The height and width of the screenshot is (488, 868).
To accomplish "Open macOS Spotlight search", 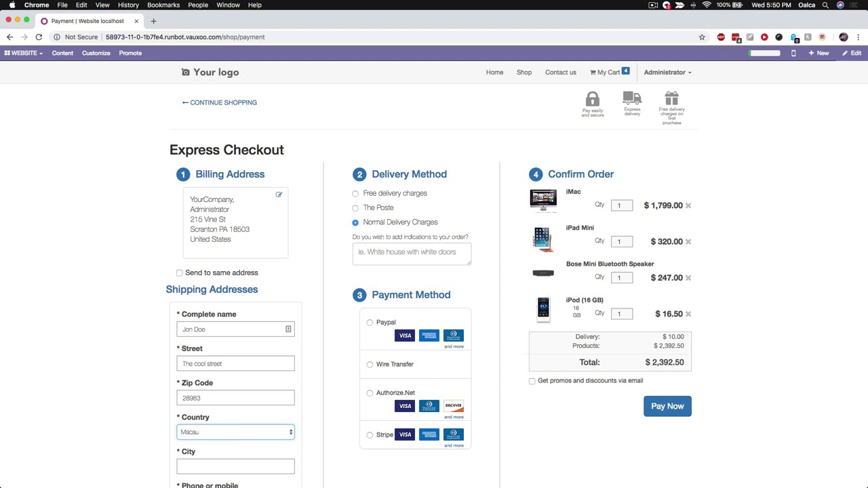I will pyautogui.click(x=825, y=5).
